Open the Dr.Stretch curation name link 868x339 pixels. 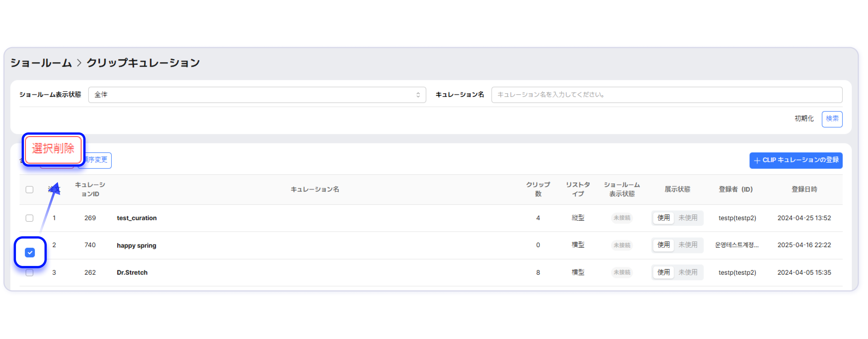[132, 273]
